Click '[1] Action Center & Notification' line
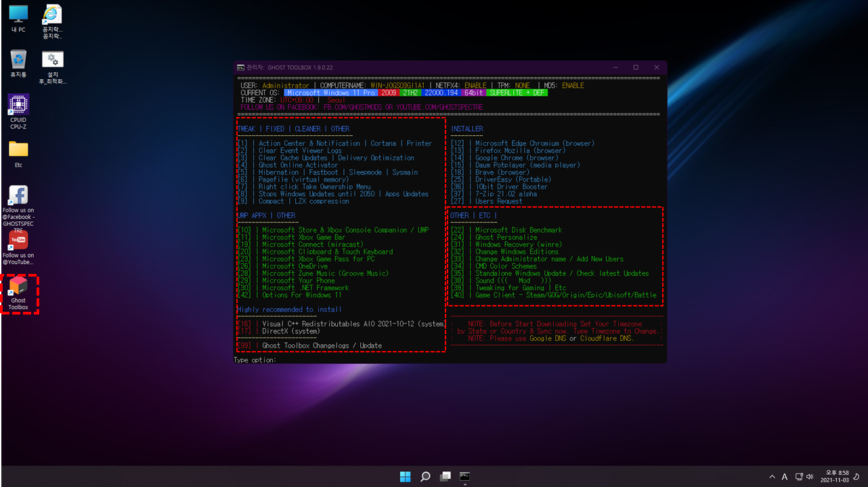Image resolution: width=868 pixels, height=487 pixels. [x=334, y=143]
